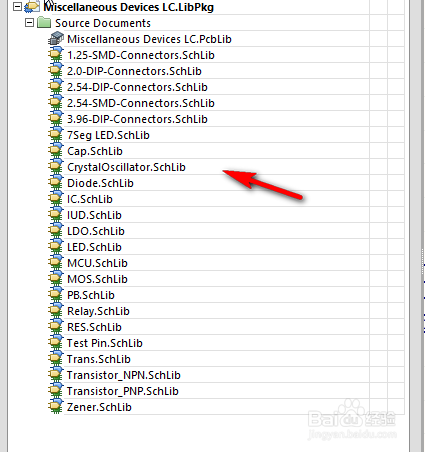Click the icon beside Test Pin.SchLib
Viewport: 425px width, 452px height.
tap(56, 343)
